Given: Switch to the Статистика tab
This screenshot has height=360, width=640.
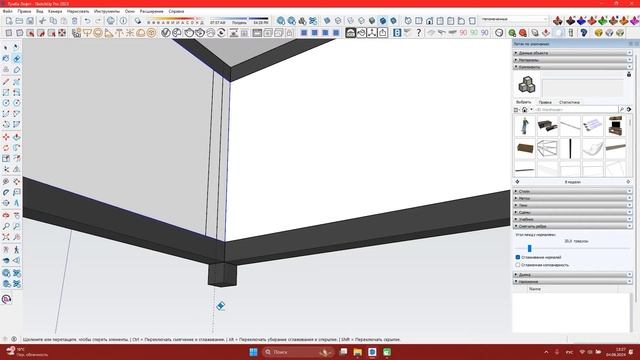Looking at the screenshot, I should pyautogui.click(x=569, y=102).
